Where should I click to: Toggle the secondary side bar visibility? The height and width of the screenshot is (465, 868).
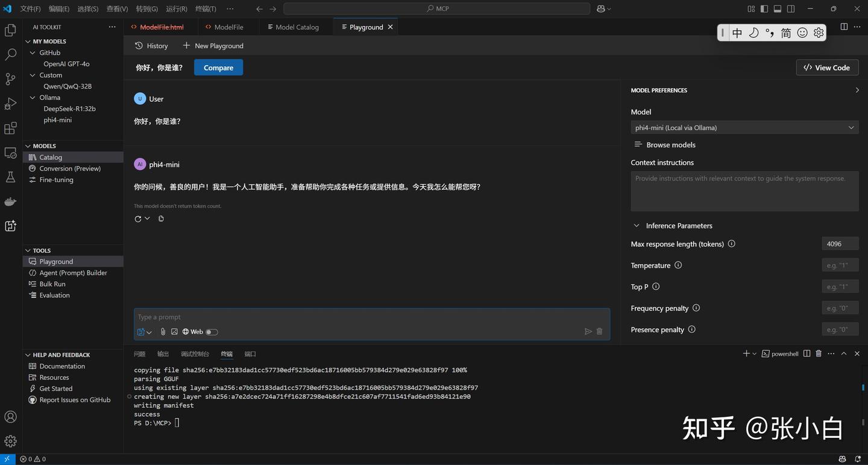pos(791,9)
